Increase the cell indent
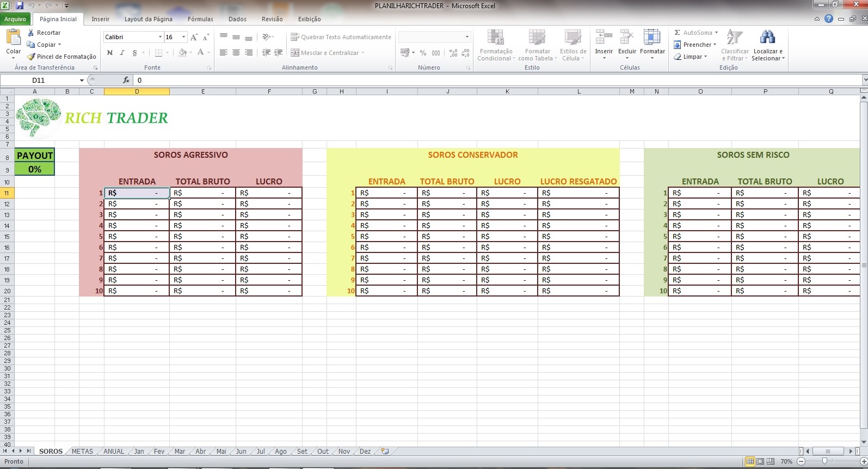 pos(278,53)
